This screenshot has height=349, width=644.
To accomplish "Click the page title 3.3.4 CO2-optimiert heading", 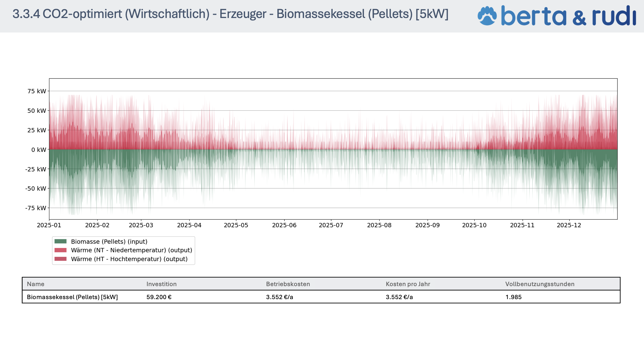I will (230, 14).
